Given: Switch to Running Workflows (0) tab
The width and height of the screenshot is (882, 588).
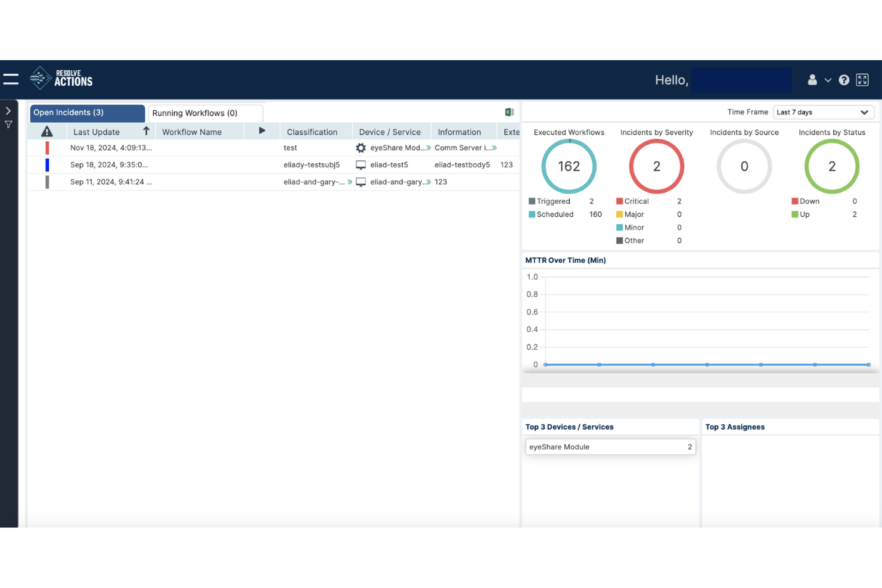Looking at the screenshot, I should pos(206,113).
